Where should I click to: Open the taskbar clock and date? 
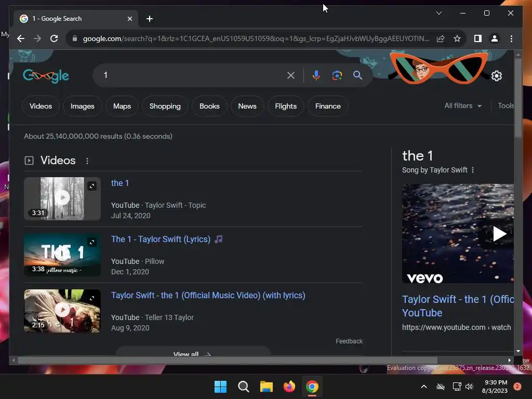[x=495, y=387]
